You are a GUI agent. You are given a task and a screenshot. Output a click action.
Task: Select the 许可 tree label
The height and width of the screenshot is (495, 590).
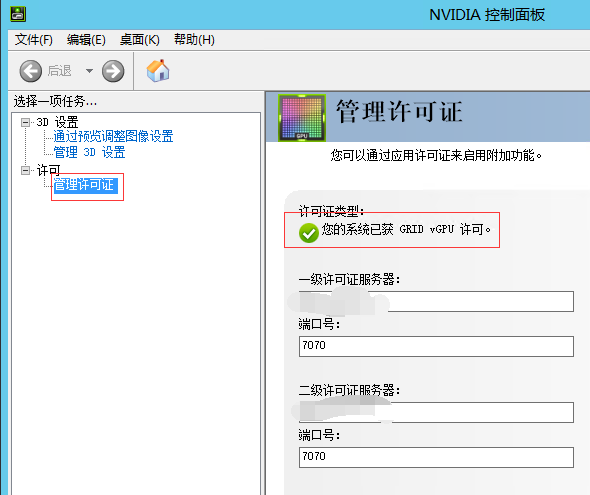(x=48, y=170)
